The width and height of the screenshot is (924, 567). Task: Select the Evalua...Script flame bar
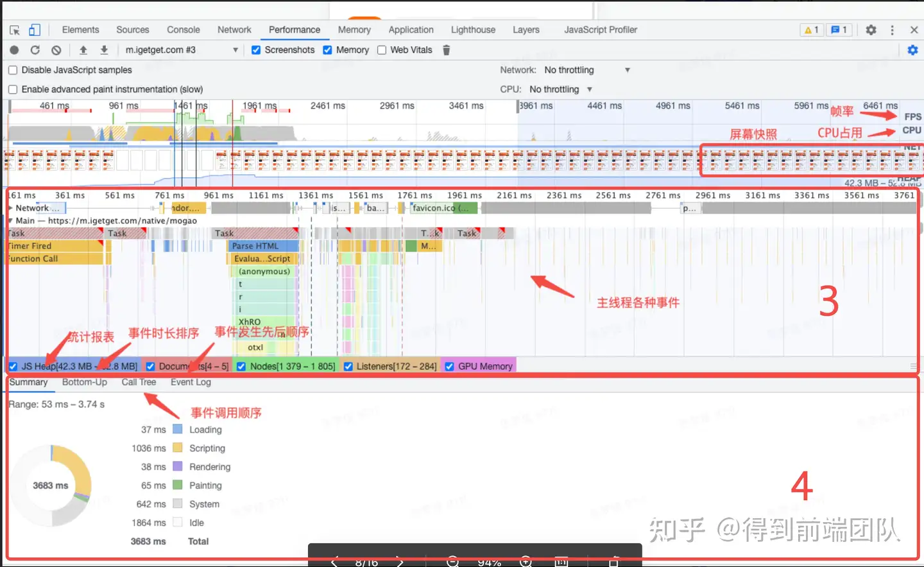(262, 259)
